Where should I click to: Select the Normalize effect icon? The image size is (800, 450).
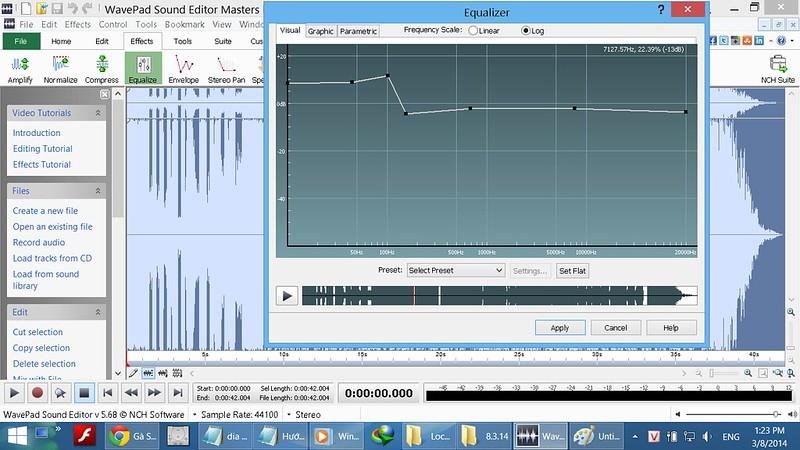(60, 66)
